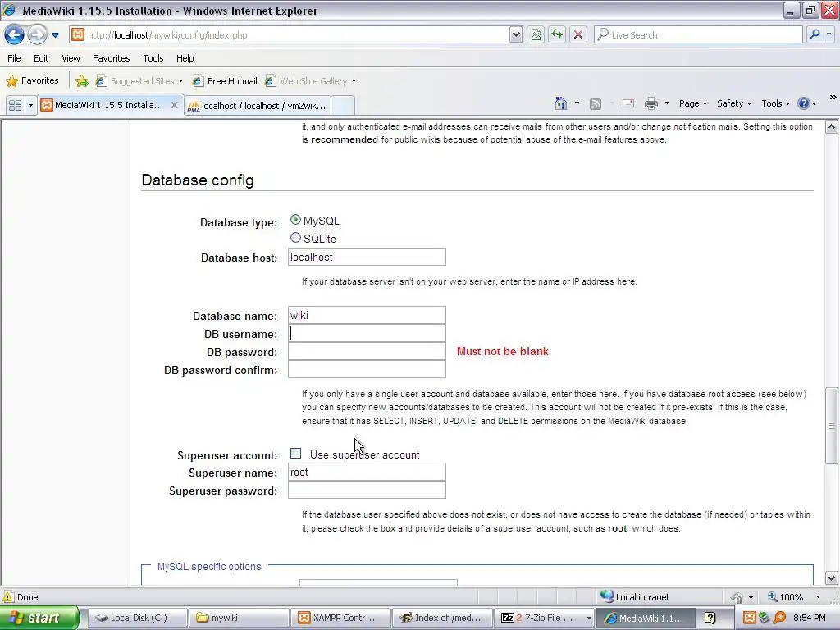Open 7-Zip File taskbar group

tap(545, 618)
